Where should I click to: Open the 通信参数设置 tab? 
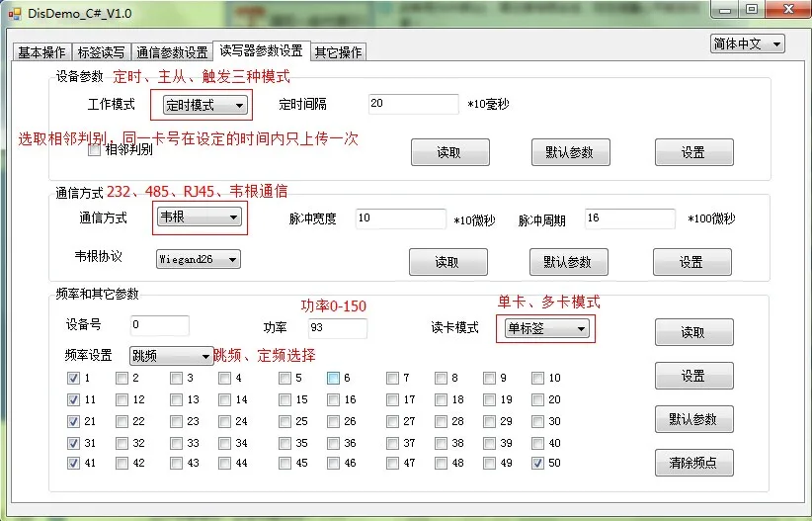click(172, 52)
